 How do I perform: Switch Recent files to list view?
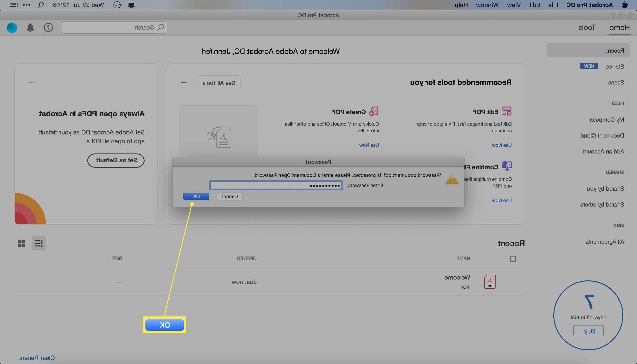tap(39, 243)
